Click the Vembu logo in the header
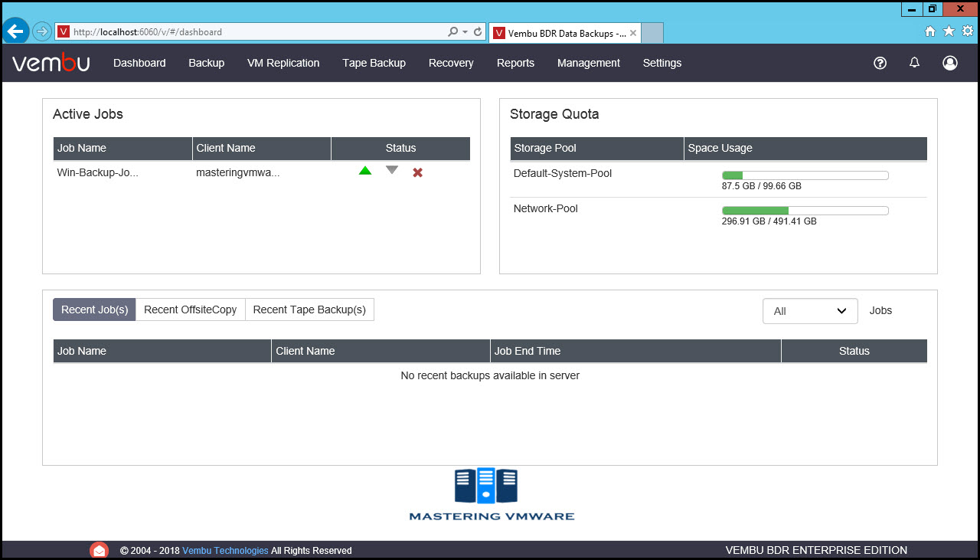 pyautogui.click(x=51, y=63)
